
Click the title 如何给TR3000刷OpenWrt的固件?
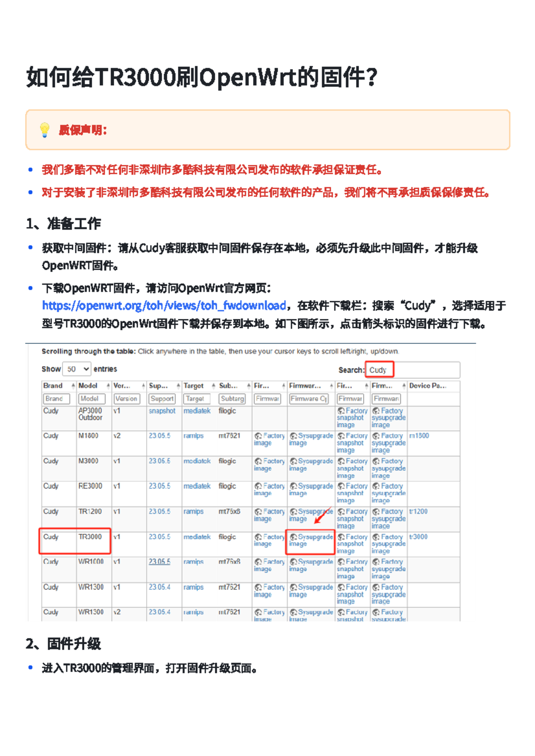(x=202, y=77)
